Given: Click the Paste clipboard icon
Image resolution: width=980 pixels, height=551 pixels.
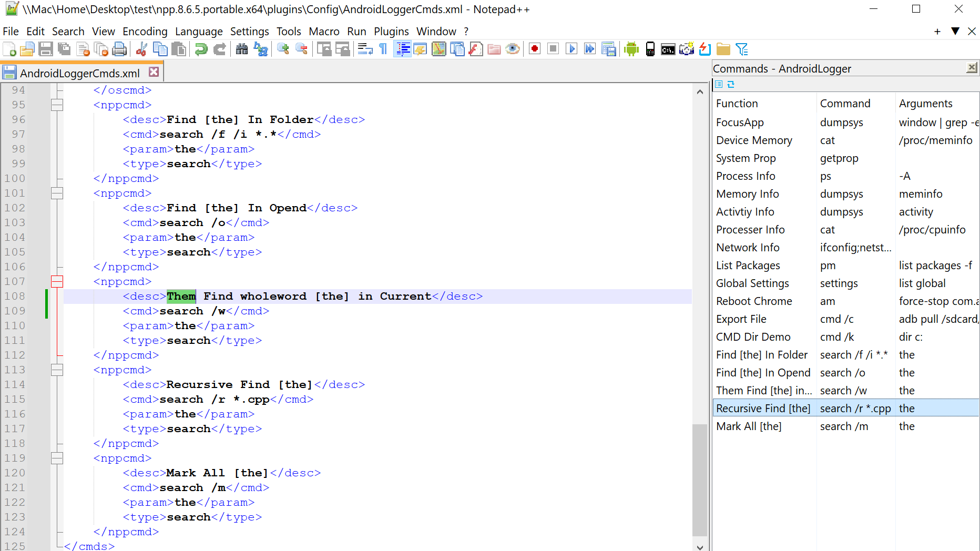Looking at the screenshot, I should pos(179,49).
